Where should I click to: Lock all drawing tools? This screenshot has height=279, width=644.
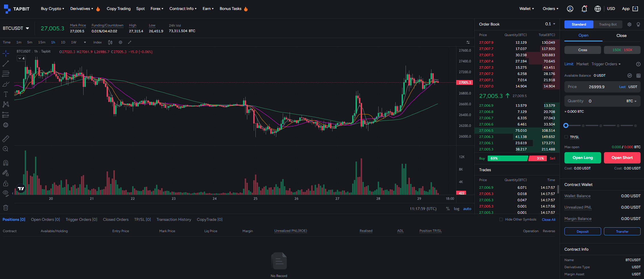pyautogui.click(x=6, y=183)
